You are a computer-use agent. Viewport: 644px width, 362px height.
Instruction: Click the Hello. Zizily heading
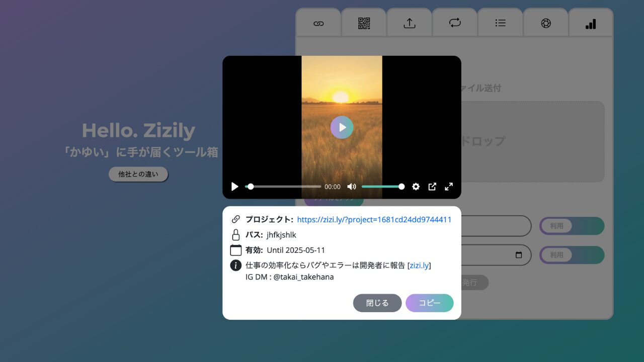pos(138,131)
